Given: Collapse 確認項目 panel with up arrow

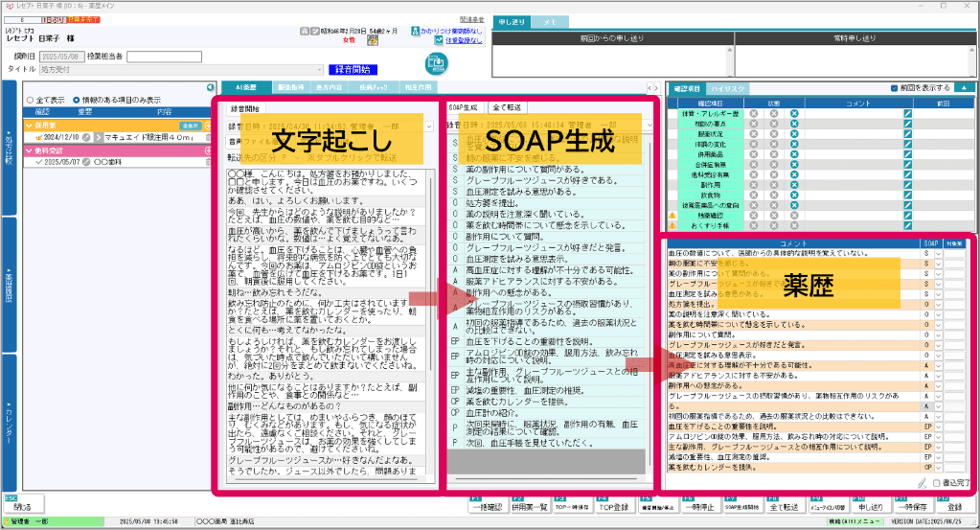Looking at the screenshot, I should [964, 88].
